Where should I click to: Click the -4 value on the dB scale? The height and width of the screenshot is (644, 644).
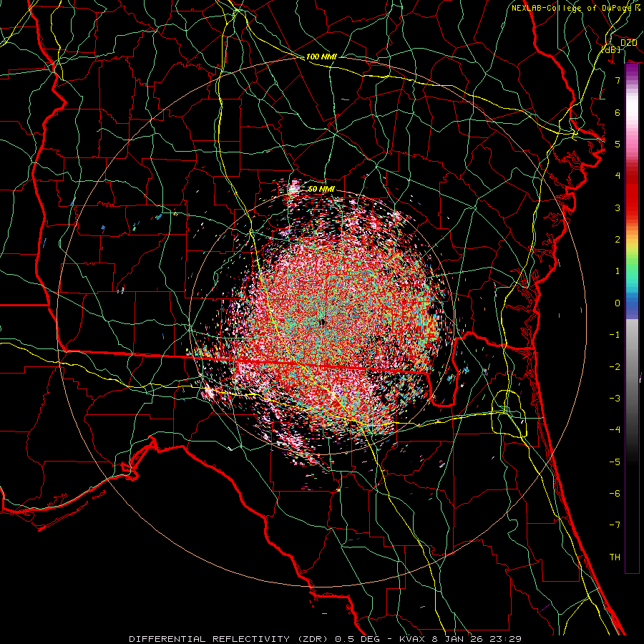click(x=615, y=430)
